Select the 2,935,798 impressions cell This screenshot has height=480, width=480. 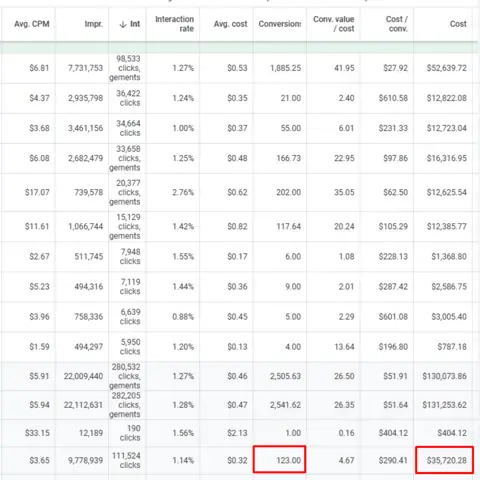(x=86, y=98)
